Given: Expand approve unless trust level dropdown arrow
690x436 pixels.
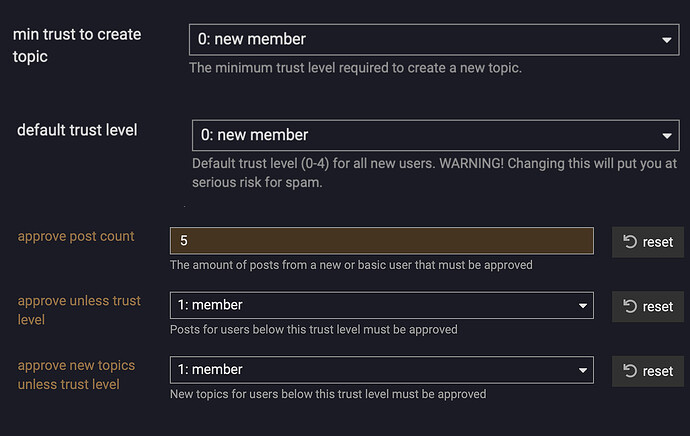Looking at the screenshot, I should [x=583, y=306].
